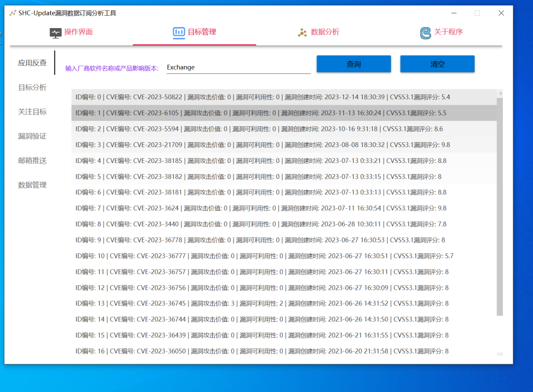Select row CVE-2023-38181
This screenshot has height=392, width=533.
(284, 193)
